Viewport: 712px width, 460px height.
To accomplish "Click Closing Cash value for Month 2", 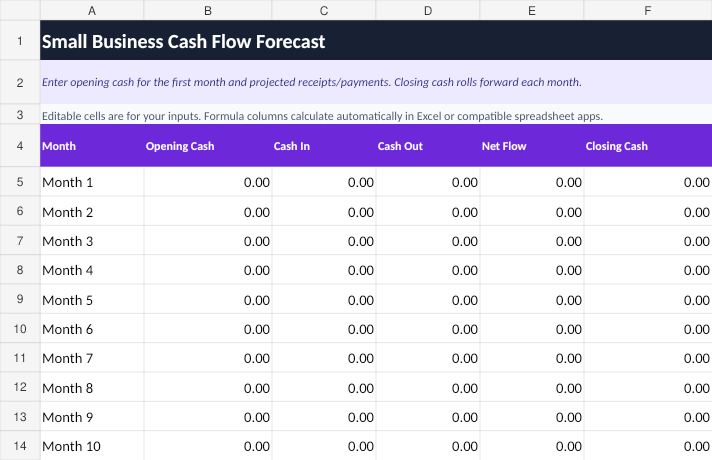I will [x=648, y=212].
